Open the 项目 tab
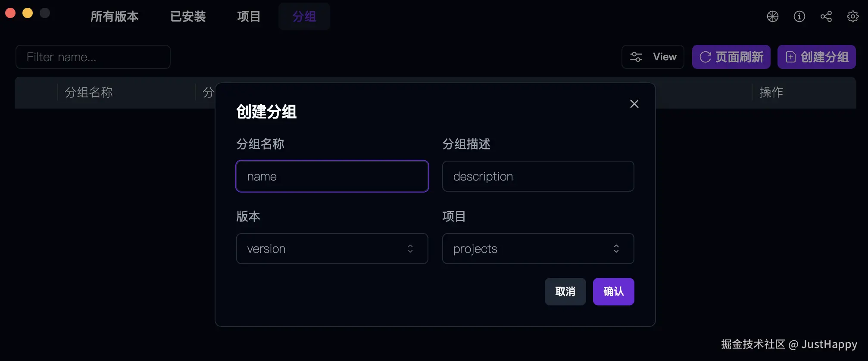The height and width of the screenshot is (361, 868). 249,16
